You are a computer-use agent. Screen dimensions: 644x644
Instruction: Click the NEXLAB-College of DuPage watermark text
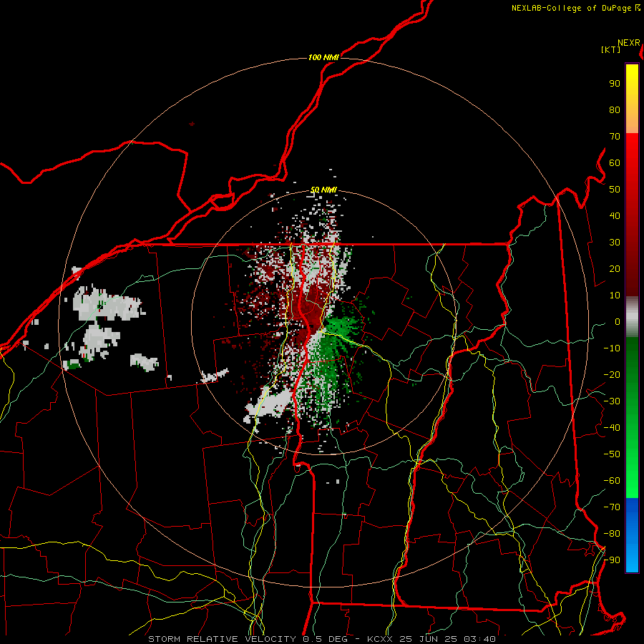pyautogui.click(x=576, y=8)
